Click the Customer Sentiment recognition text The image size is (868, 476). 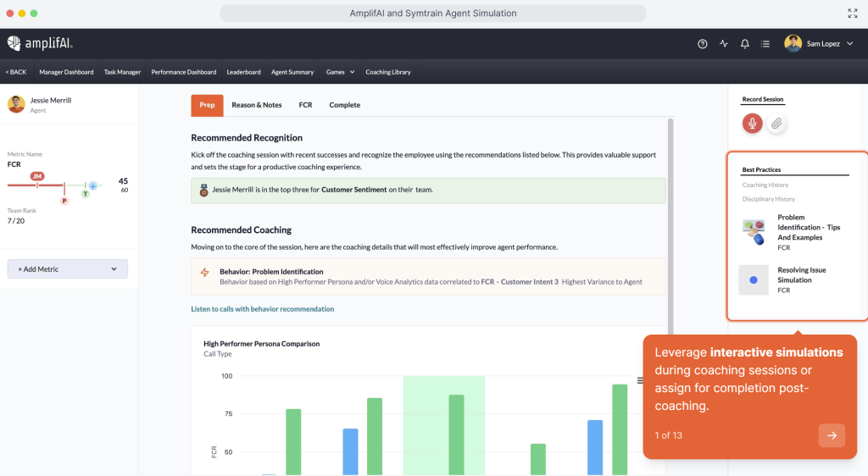coord(353,190)
